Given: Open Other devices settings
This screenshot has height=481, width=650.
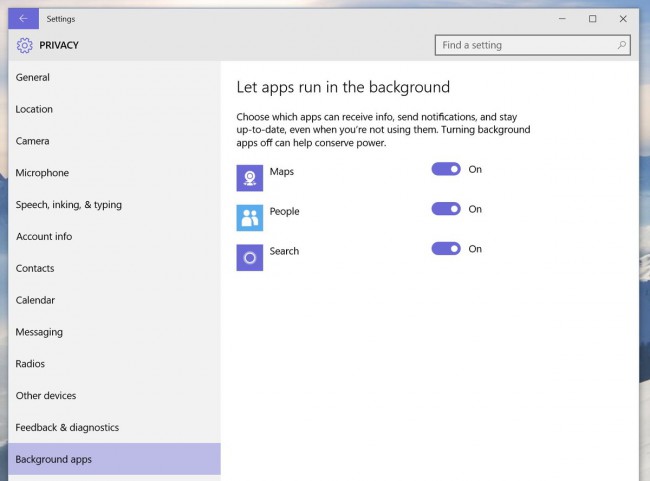Looking at the screenshot, I should click(114, 396).
